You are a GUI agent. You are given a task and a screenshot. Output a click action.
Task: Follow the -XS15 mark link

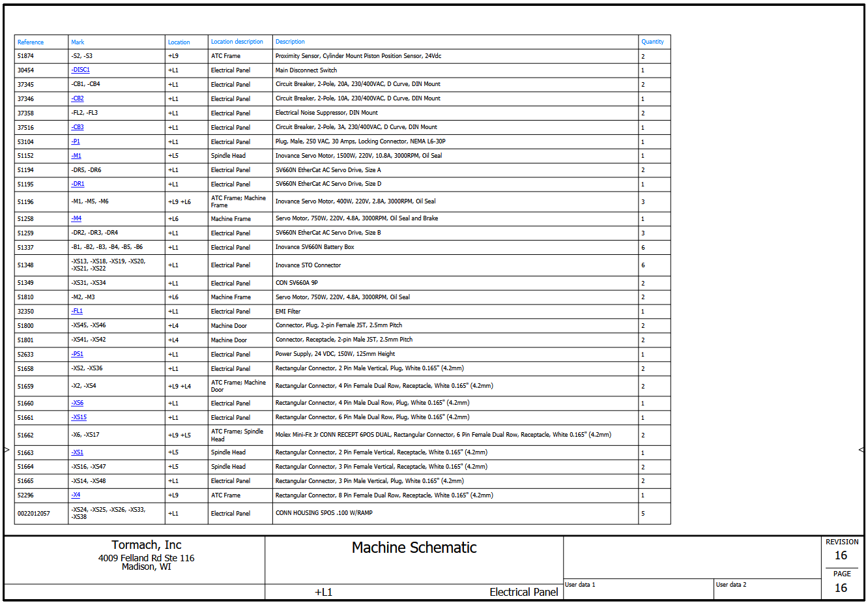tap(79, 417)
